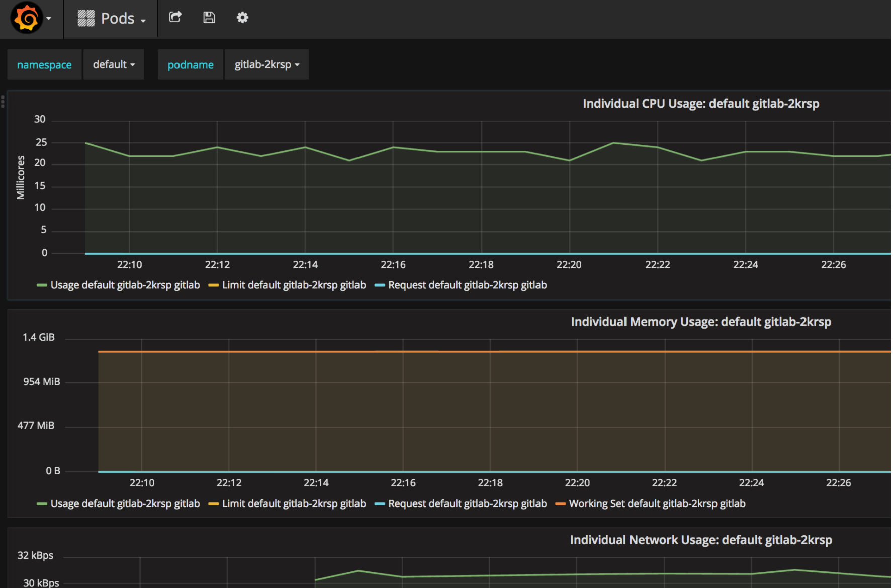Save the dashboard with the floppy icon
894x588 pixels.
(209, 18)
